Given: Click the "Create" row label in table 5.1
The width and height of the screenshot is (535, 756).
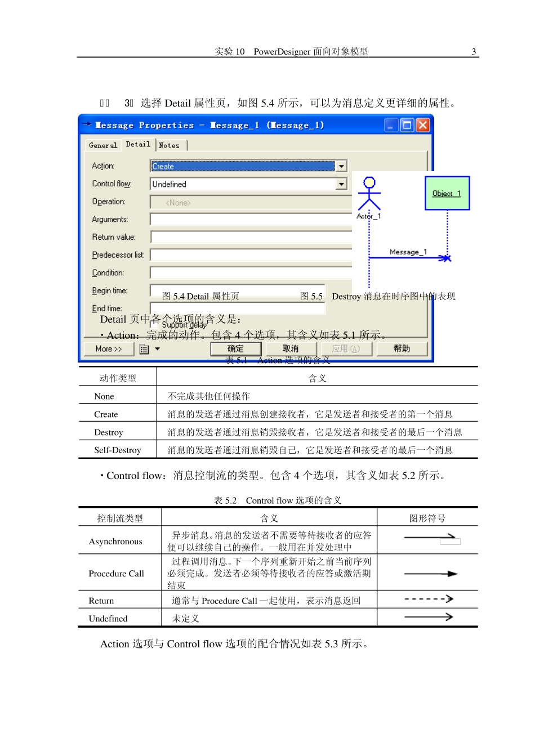Looking at the screenshot, I should (106, 414).
